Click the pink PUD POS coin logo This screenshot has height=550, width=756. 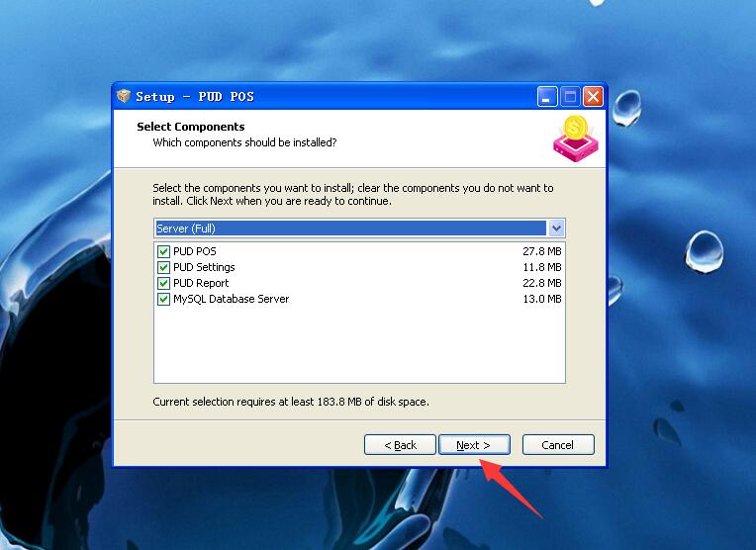(575, 138)
